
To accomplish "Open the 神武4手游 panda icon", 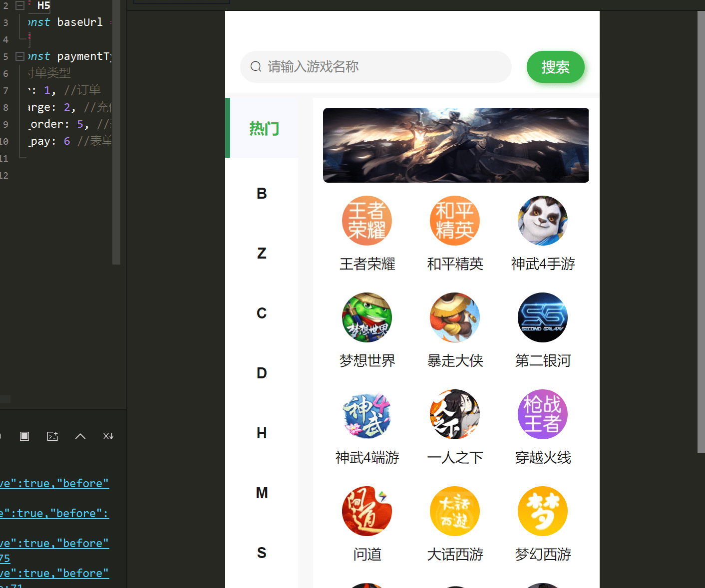I will (x=543, y=221).
